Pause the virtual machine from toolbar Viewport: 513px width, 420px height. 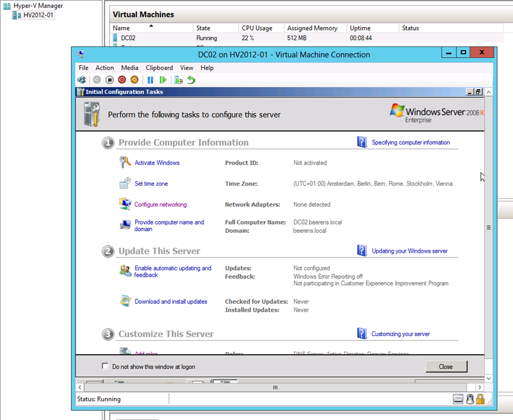tap(150, 80)
